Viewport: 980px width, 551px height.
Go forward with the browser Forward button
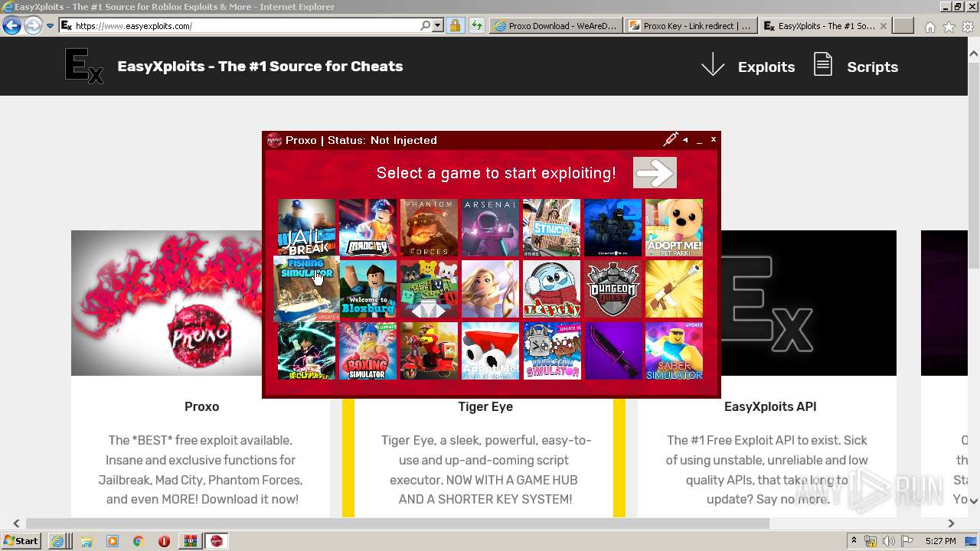tap(32, 26)
